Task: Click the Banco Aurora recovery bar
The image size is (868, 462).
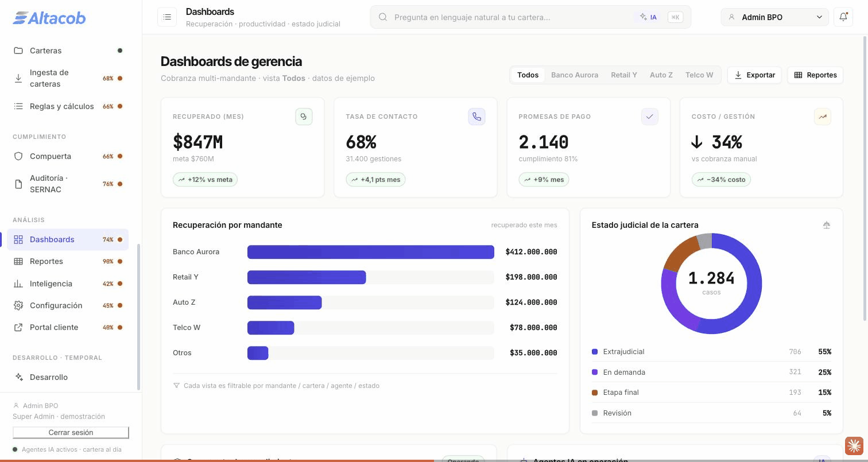Action: pos(371,252)
